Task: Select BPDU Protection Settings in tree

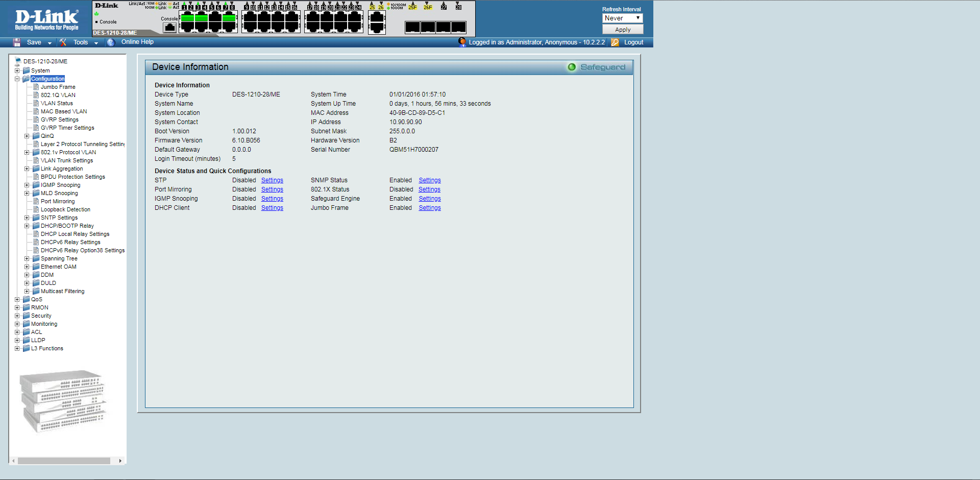Action: coord(73,177)
